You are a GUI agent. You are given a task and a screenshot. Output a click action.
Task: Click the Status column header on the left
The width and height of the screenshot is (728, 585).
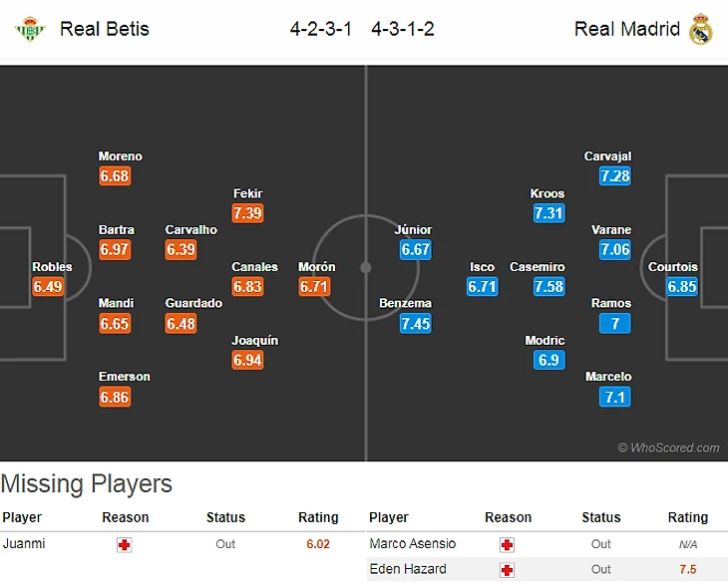[x=225, y=517]
